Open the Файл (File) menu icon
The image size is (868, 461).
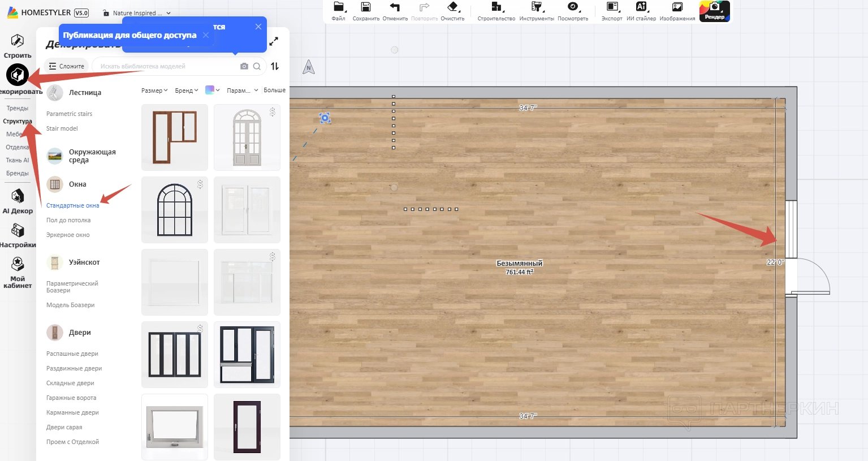pos(338,7)
